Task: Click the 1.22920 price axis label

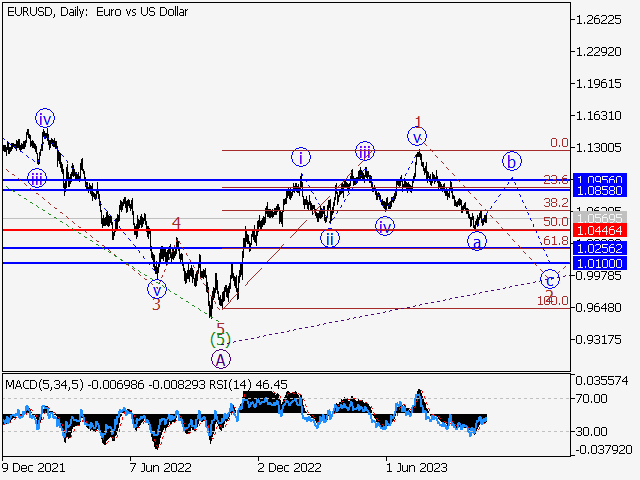Action: [x=598, y=52]
